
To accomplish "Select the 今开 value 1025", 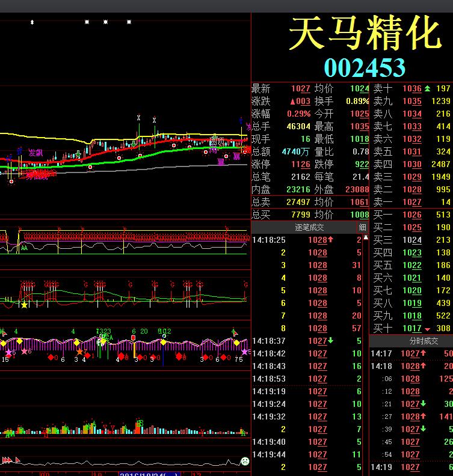I will [359, 114].
